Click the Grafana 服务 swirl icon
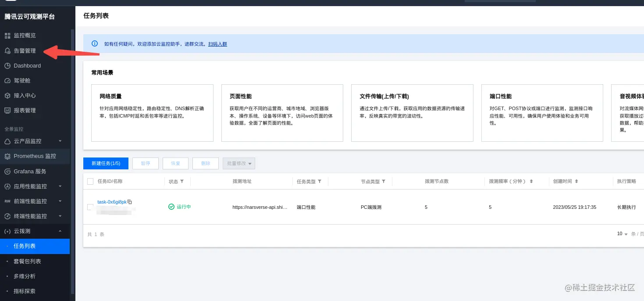Screen dimensions: 644x301 coord(7,172)
